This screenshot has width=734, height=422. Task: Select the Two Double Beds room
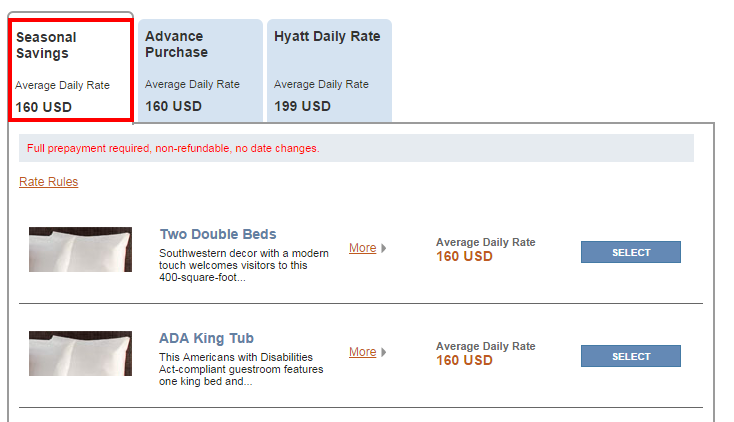(x=631, y=252)
